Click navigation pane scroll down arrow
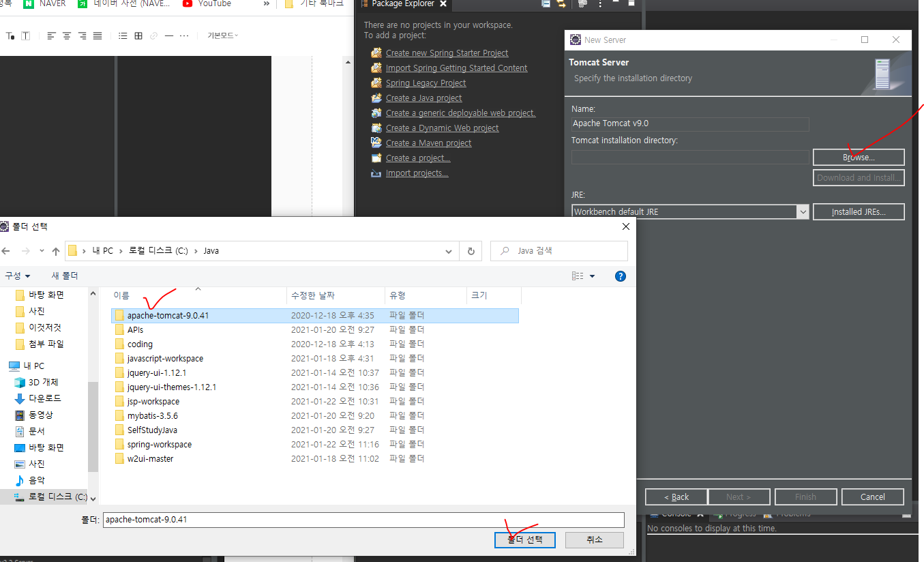The height and width of the screenshot is (562, 924). tap(93, 499)
